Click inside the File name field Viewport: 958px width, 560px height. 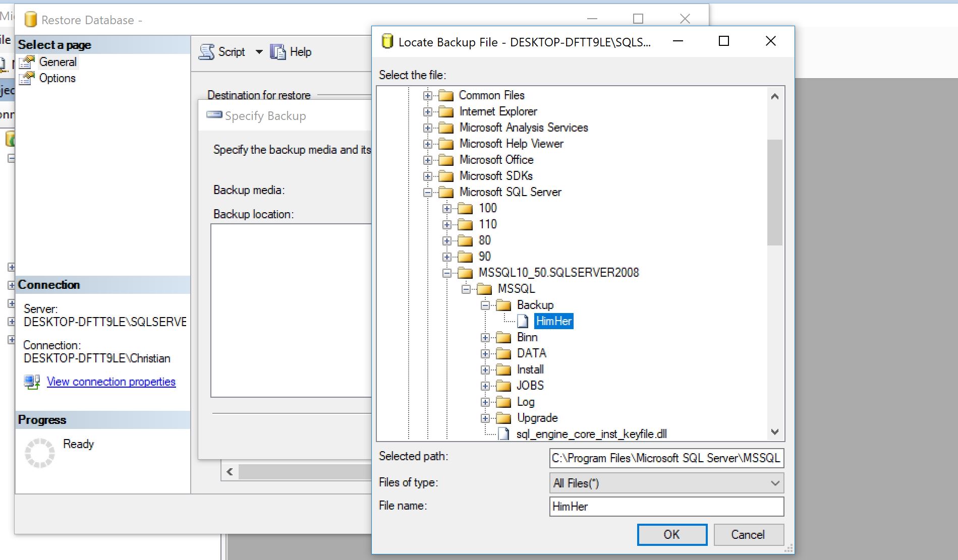(666, 506)
